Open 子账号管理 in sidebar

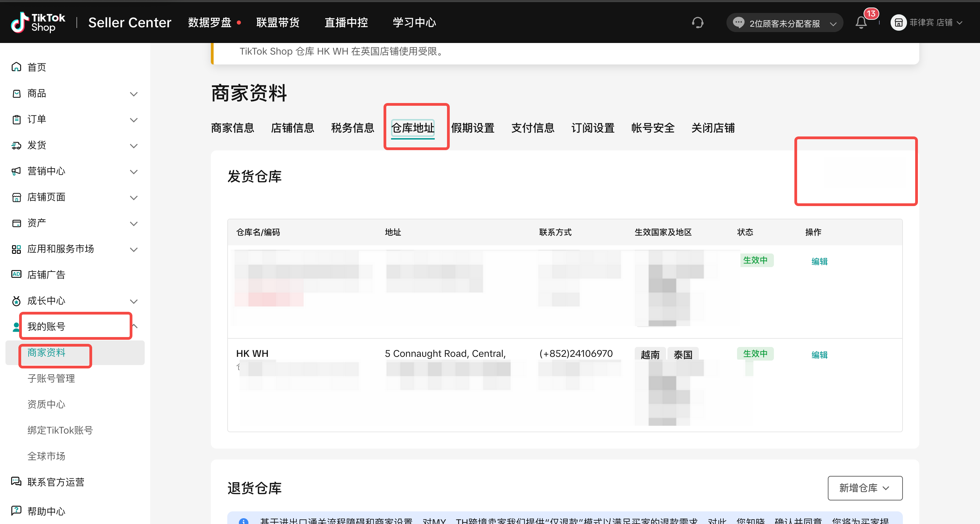coord(51,378)
